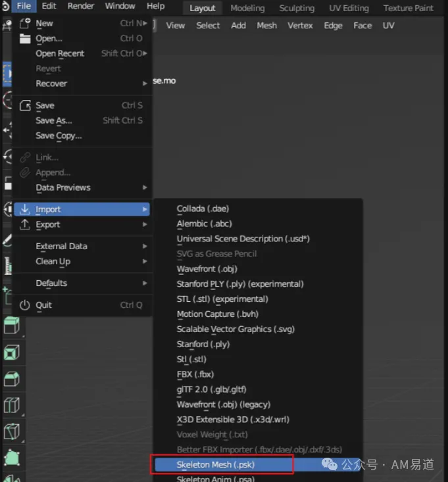Open the viewport Vertex menu

[x=300, y=26]
